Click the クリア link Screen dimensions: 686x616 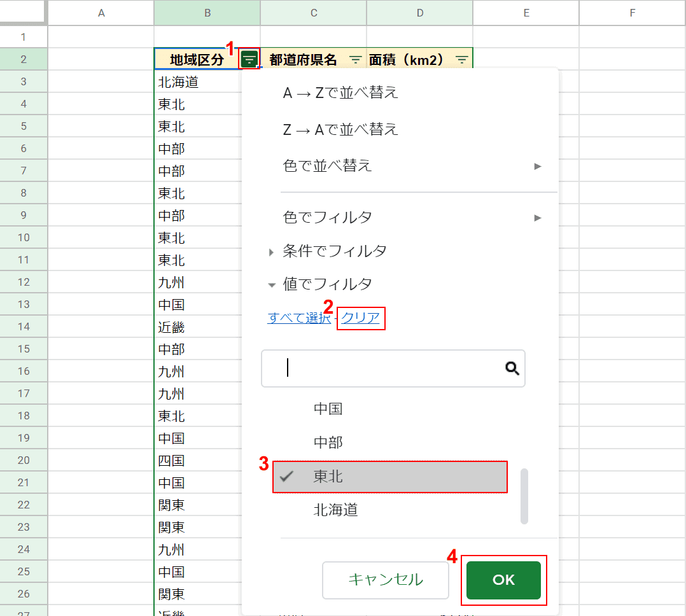point(360,318)
